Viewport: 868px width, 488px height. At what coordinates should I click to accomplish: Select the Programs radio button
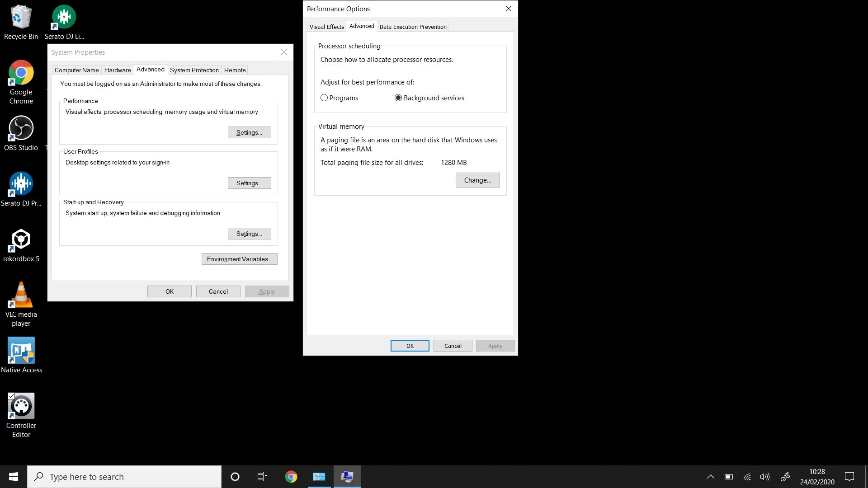click(x=324, y=98)
